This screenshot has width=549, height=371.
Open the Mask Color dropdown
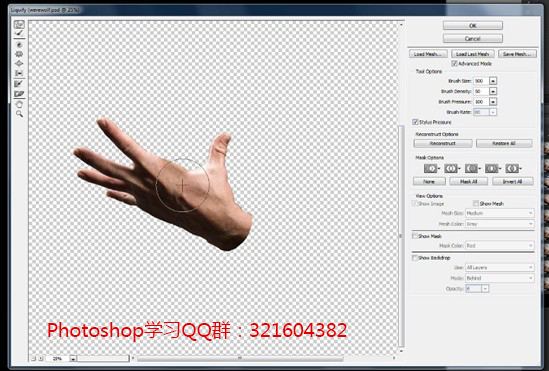pyautogui.click(x=500, y=246)
